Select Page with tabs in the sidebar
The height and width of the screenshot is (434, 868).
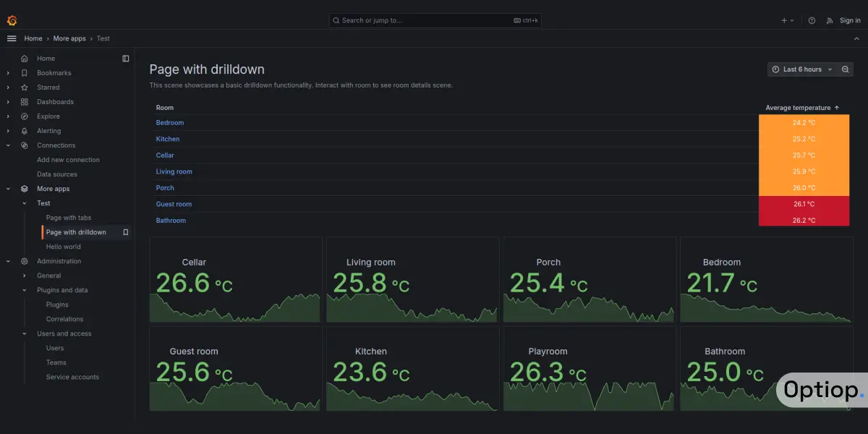68,217
